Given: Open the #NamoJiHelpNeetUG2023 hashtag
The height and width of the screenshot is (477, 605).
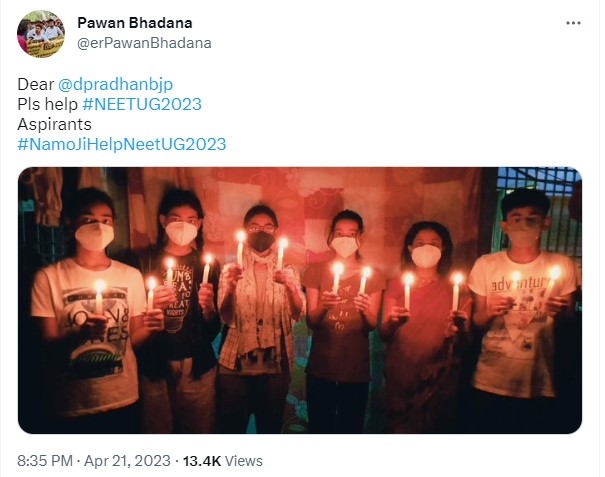Looking at the screenshot, I should pyautogui.click(x=122, y=144).
